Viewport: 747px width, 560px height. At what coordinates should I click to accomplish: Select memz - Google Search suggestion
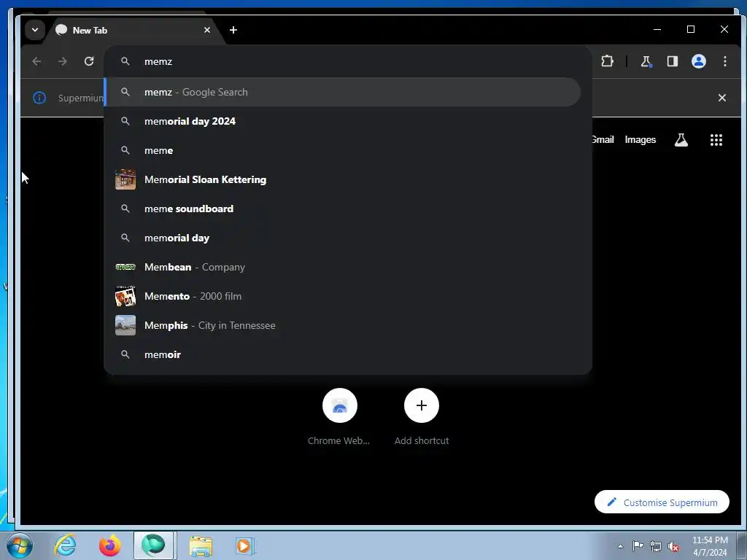[343, 92]
